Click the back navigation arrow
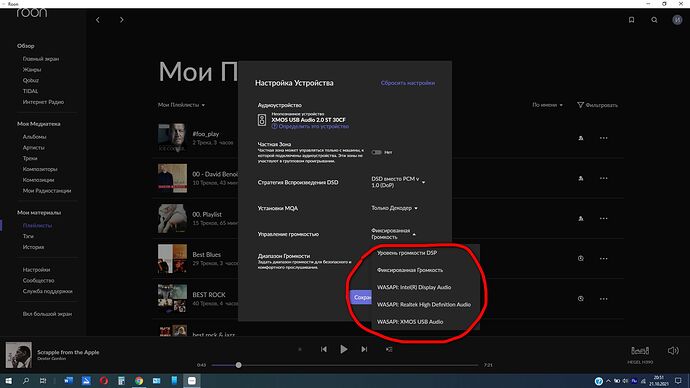Viewport: 690px width, 388px height. tap(98, 20)
